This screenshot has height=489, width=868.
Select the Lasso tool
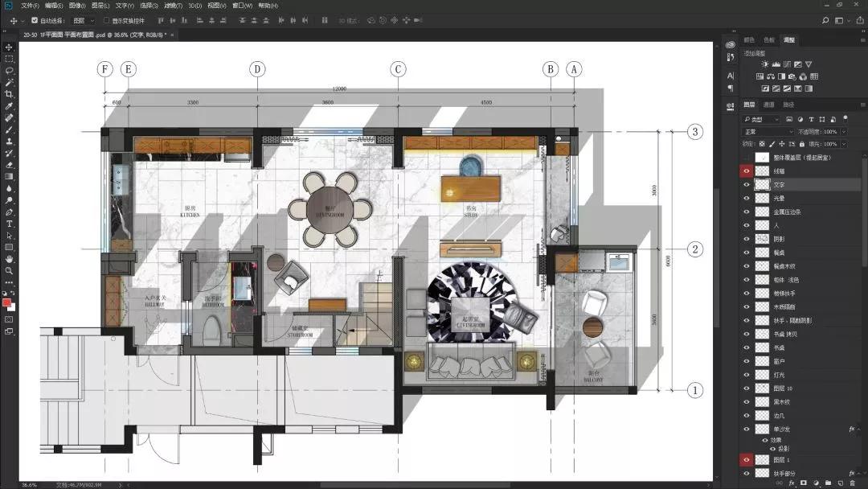[x=9, y=71]
